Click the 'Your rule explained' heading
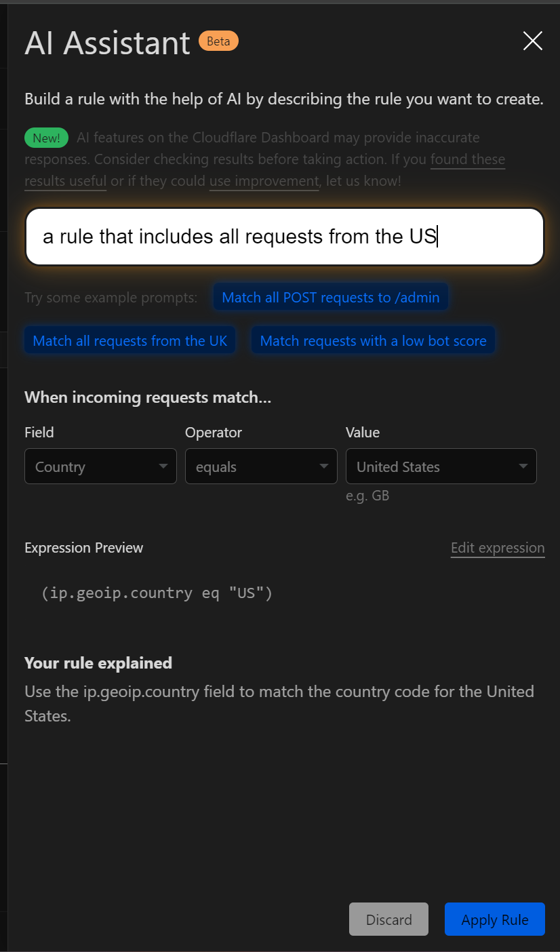Viewport: 560px width, 952px height. point(98,662)
